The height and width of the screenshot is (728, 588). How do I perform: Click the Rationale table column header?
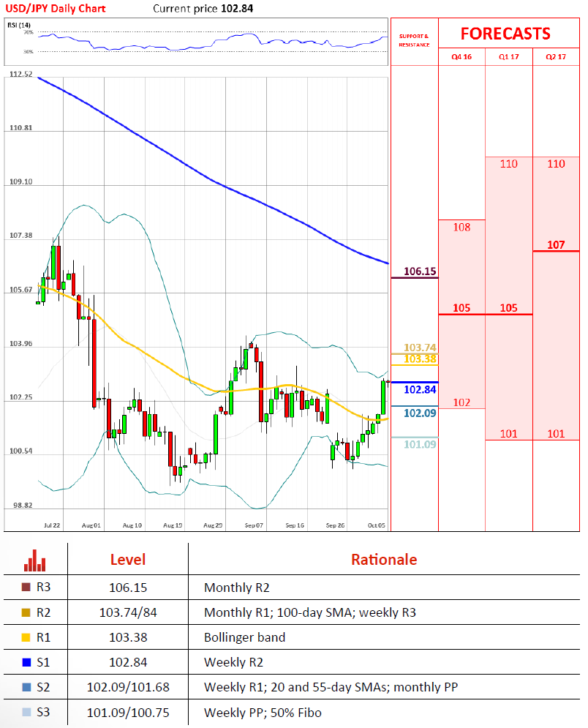[x=384, y=560]
